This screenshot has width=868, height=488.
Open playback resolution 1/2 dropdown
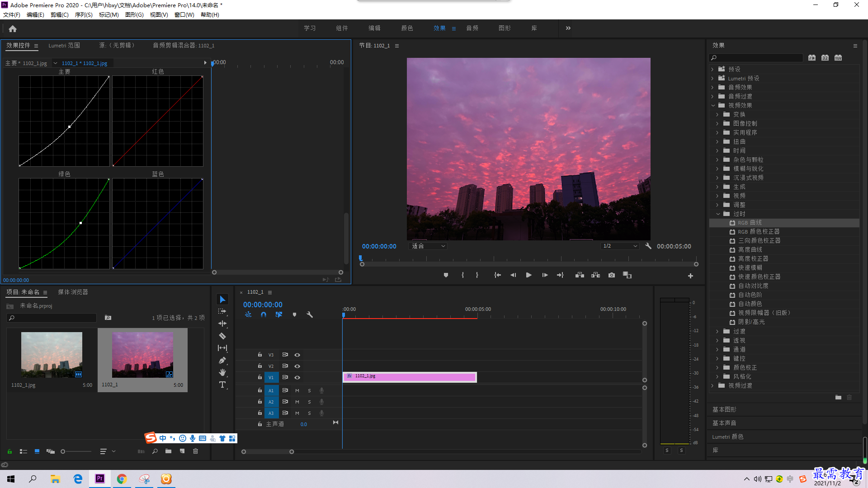click(620, 246)
